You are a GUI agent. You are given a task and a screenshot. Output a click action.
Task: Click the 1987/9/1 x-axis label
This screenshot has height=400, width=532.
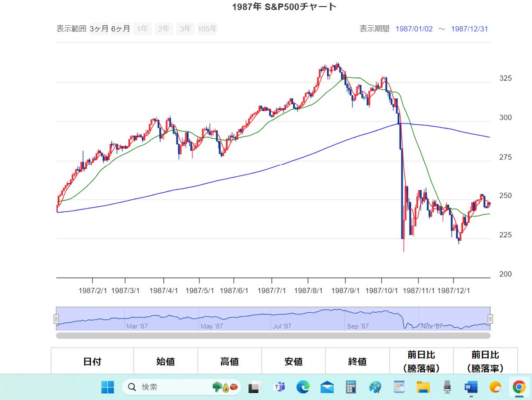coord(346,291)
